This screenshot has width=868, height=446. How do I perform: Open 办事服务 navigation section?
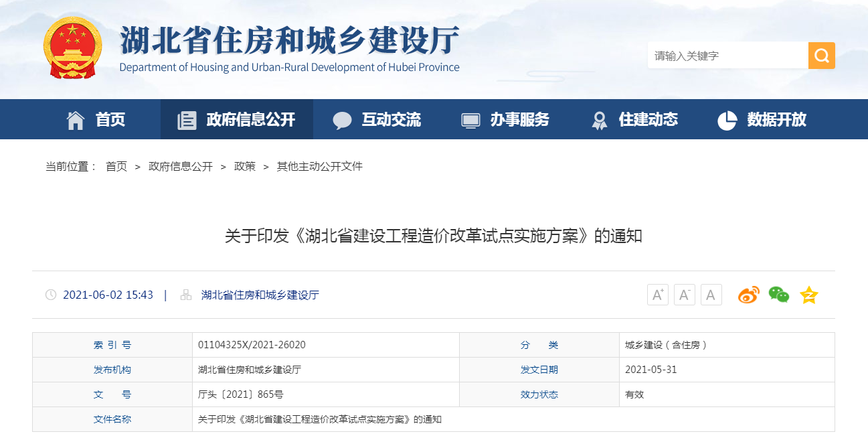[x=505, y=120]
